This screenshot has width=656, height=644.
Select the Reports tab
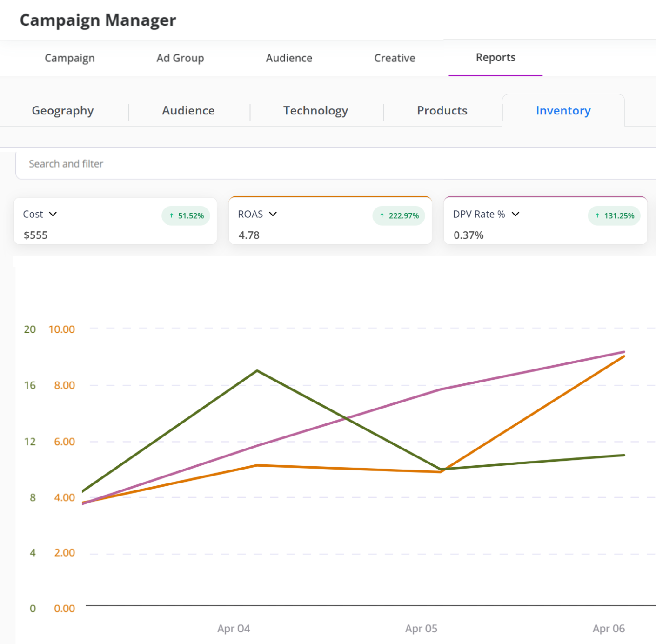click(x=495, y=58)
